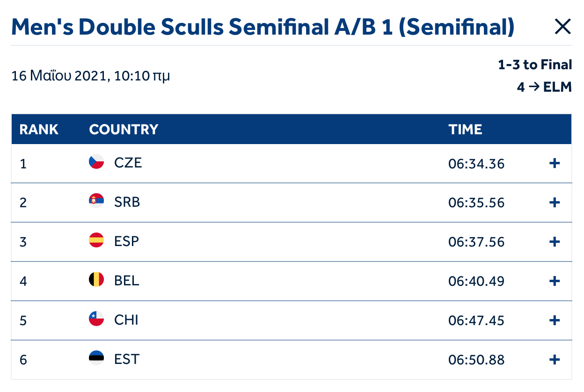Click the Belgium flag icon
Image resolution: width=584 pixels, height=392 pixels.
(96, 280)
